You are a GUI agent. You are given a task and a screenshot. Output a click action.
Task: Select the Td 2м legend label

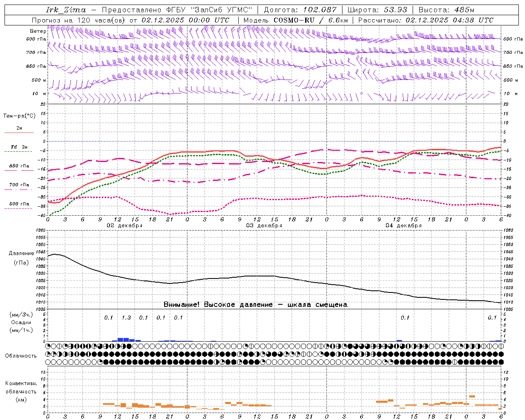tap(19, 147)
